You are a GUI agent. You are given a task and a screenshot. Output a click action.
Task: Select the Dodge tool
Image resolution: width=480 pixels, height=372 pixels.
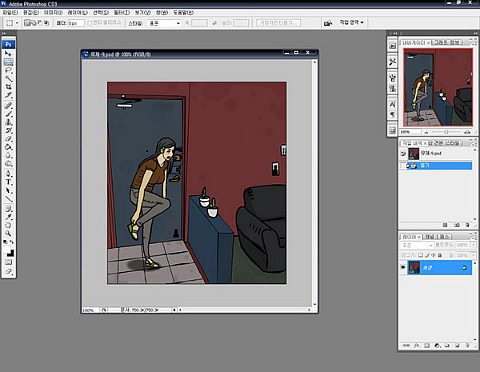(x=8, y=164)
